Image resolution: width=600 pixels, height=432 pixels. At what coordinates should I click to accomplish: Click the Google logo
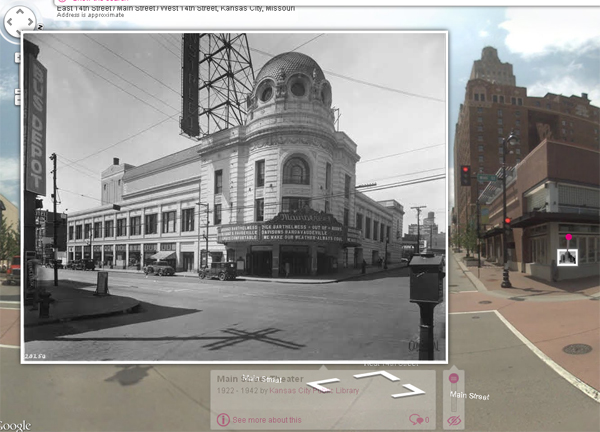(14, 425)
